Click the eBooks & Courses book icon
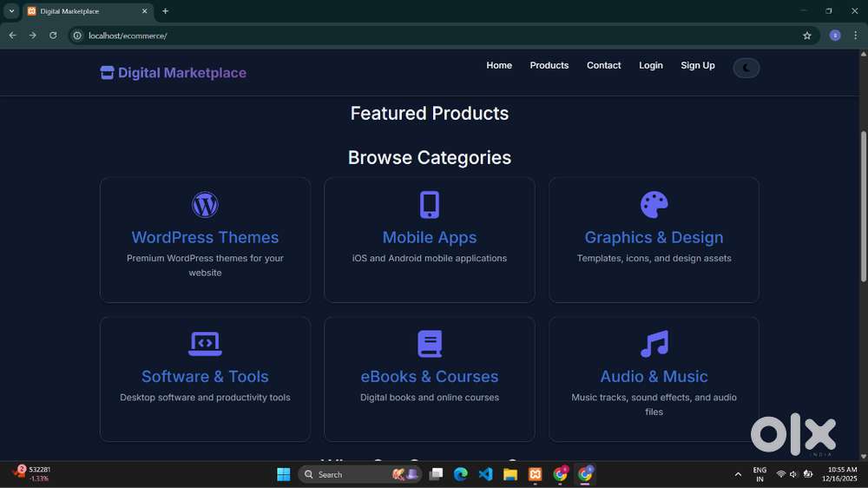Image resolution: width=868 pixels, height=488 pixels. [x=430, y=344]
